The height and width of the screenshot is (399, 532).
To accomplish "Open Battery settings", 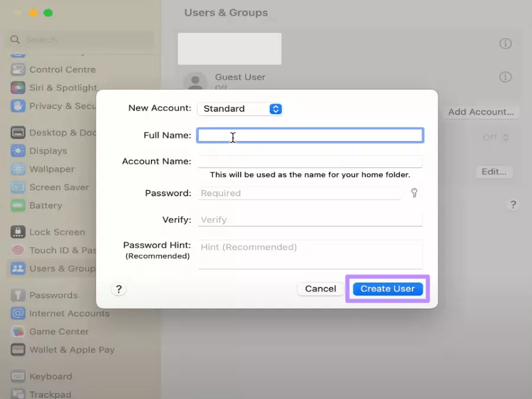I will coord(46,206).
